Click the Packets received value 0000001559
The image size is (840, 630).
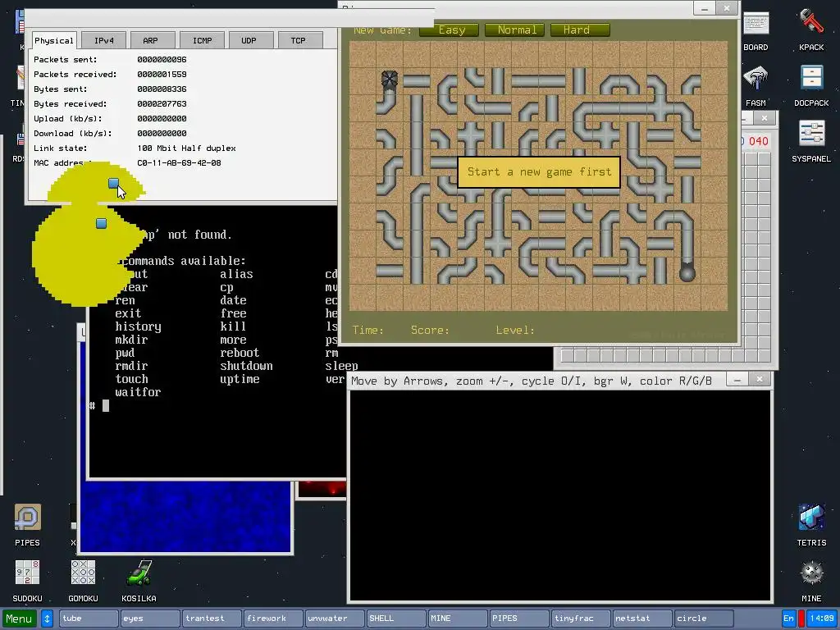tap(162, 75)
